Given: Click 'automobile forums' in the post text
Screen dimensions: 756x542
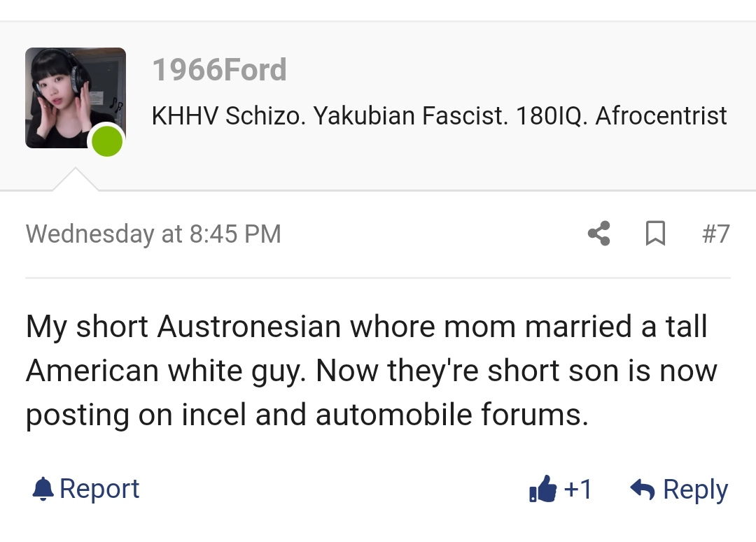Looking at the screenshot, I should tap(451, 415).
